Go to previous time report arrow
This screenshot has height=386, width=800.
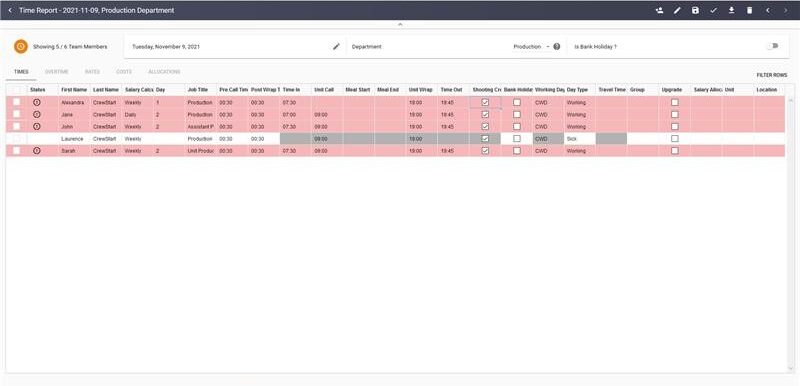tap(767, 10)
